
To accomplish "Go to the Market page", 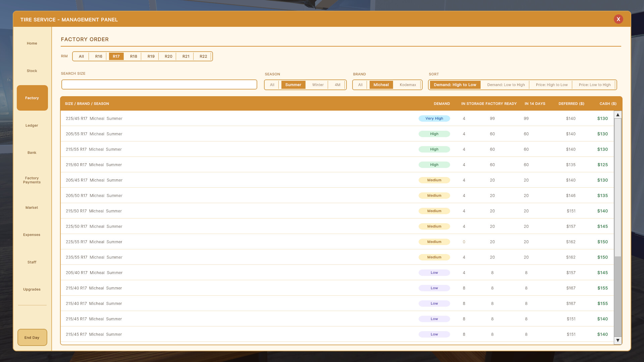I will pyautogui.click(x=32, y=207).
